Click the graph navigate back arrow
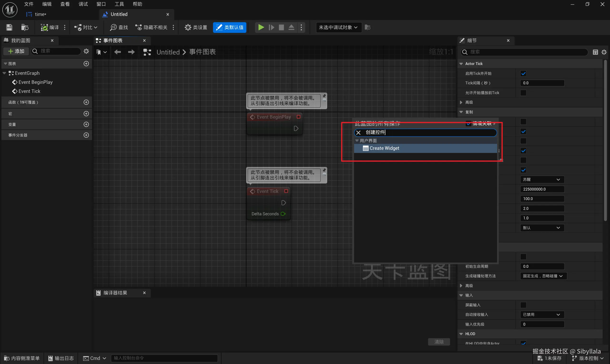 pyautogui.click(x=117, y=52)
